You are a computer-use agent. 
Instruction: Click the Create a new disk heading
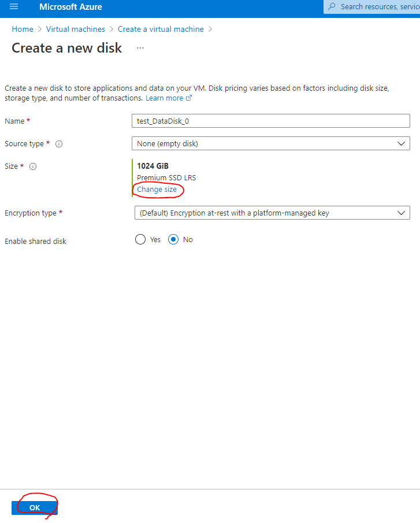pyautogui.click(x=66, y=48)
